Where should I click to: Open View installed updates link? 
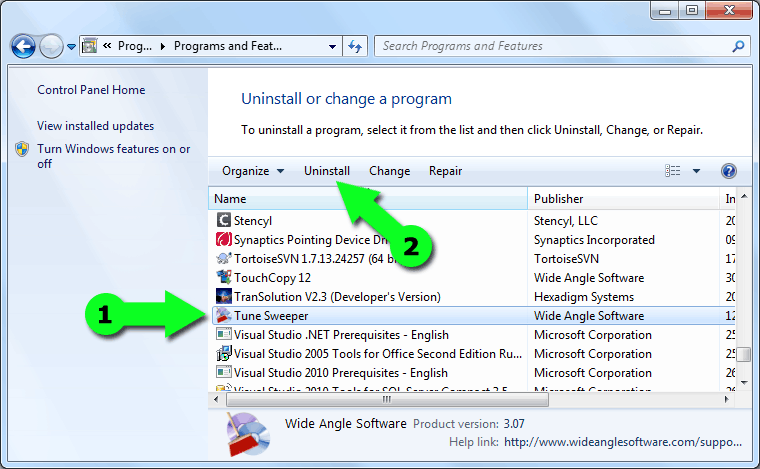click(x=95, y=126)
